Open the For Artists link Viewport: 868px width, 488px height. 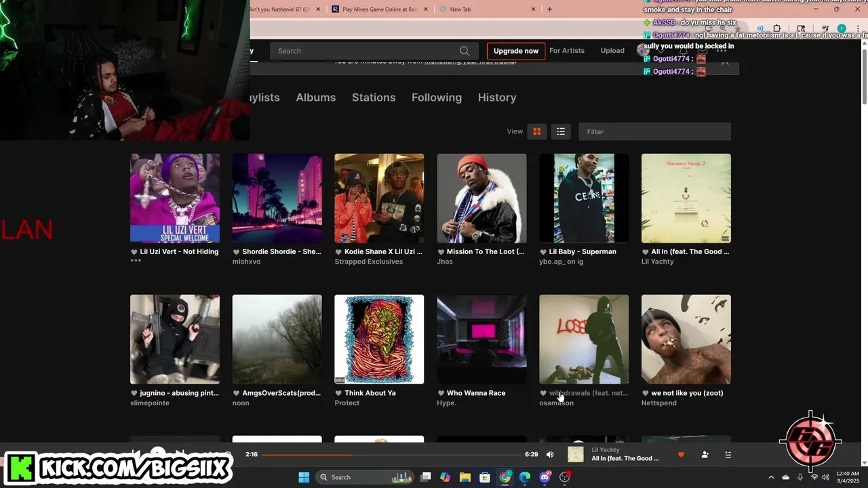567,51
